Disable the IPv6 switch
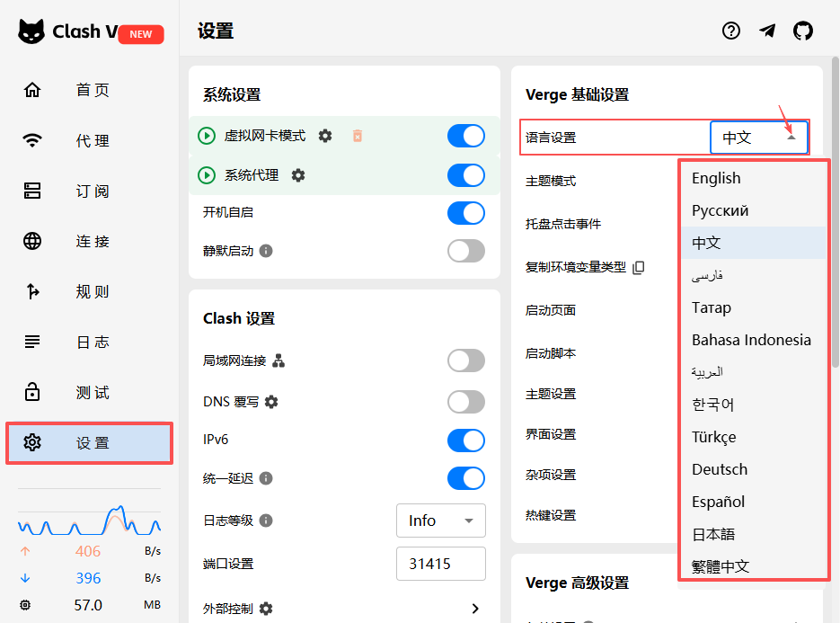The width and height of the screenshot is (840, 623). coord(466,441)
